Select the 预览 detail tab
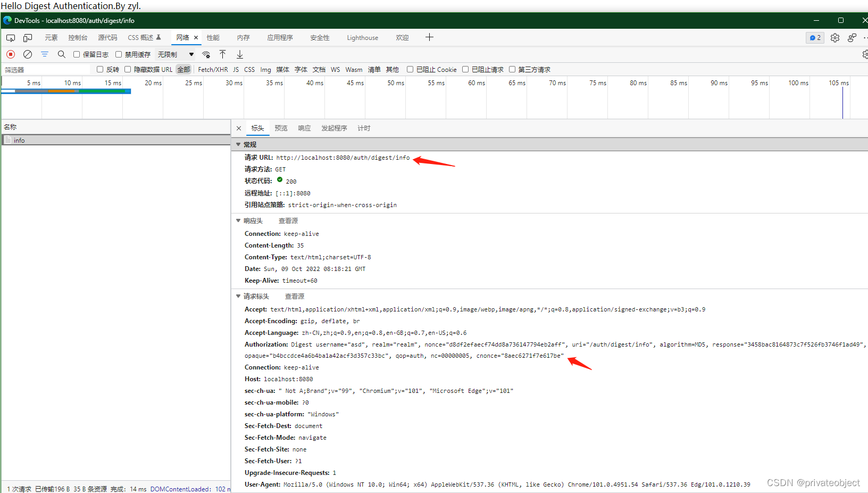The height and width of the screenshot is (493, 868). click(x=281, y=128)
